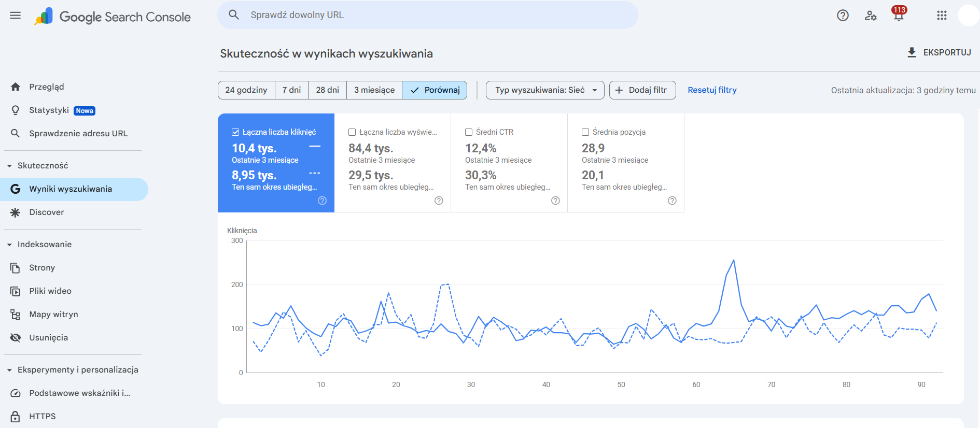The width and height of the screenshot is (980, 428).
Task: Open the hamburger main menu icon
Action: 16,16
